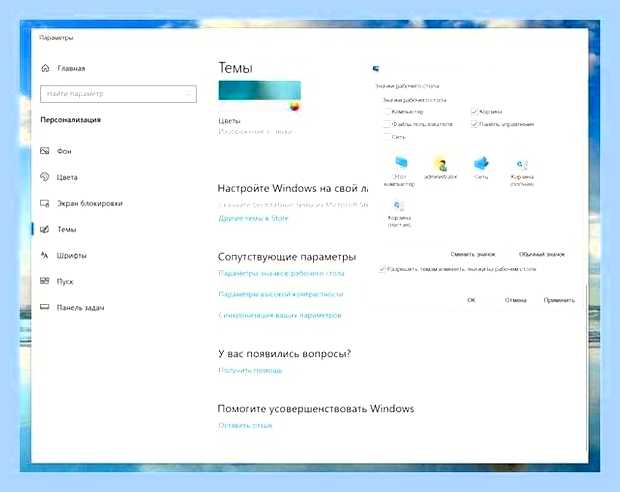The width and height of the screenshot is (620, 492).
Task: Click the theme preview image
Action: pos(259,91)
